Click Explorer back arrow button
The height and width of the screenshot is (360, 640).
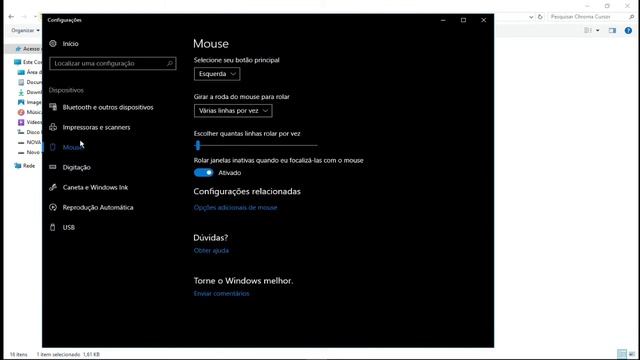11,17
